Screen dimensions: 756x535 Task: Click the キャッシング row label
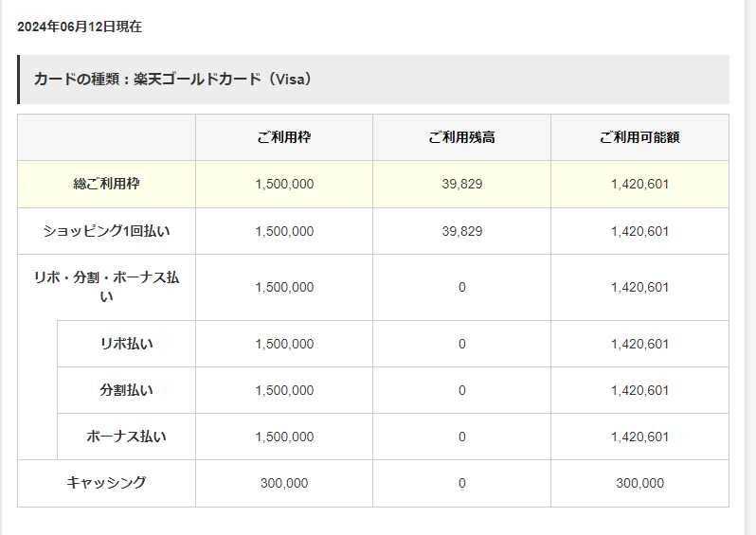(106, 483)
